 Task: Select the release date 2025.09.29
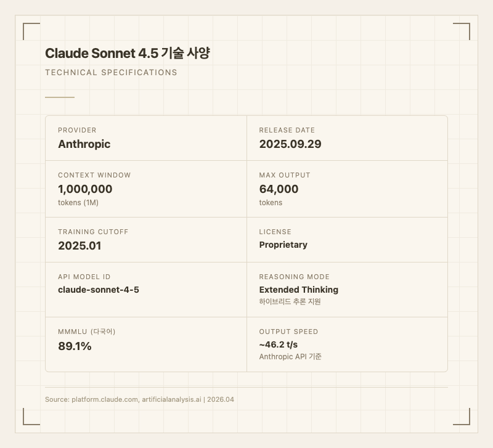(x=290, y=144)
